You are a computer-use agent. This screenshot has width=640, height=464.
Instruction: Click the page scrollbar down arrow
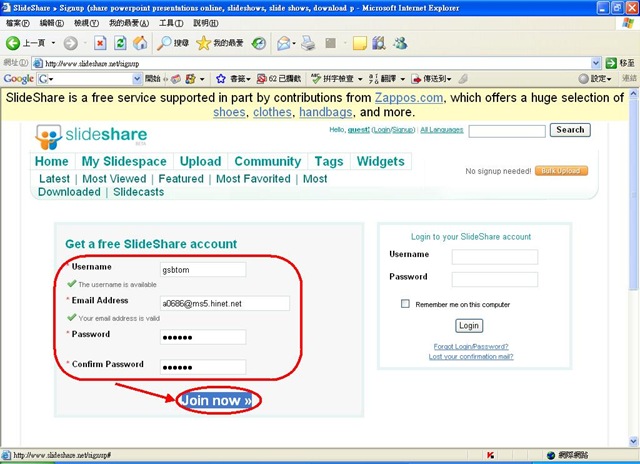click(633, 441)
